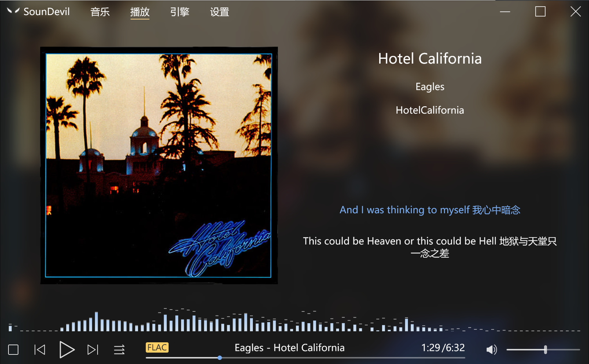The width and height of the screenshot is (589, 364).
Task: Switch to the 播放 tab
Action: 140,12
